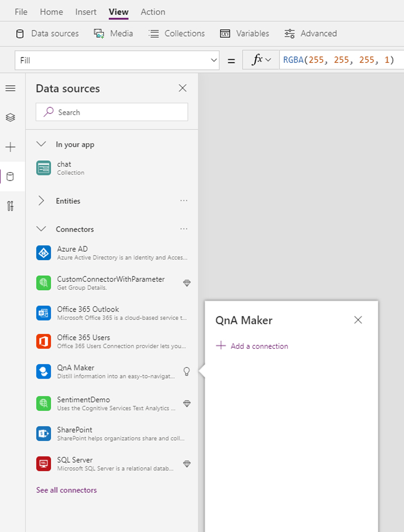The width and height of the screenshot is (404, 532).
Task: Open the Connectors more options ellipsis
Action: coord(184,229)
